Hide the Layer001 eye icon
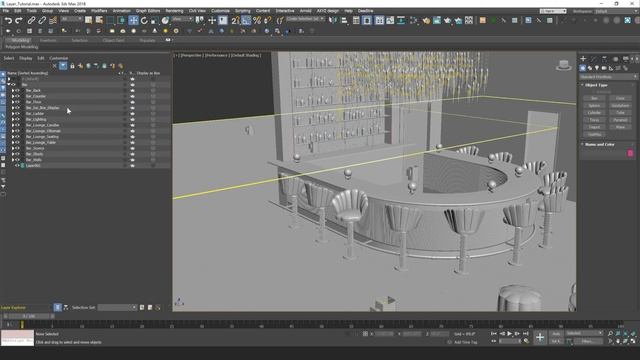Image resolution: width=640 pixels, height=360 pixels. coord(18,166)
